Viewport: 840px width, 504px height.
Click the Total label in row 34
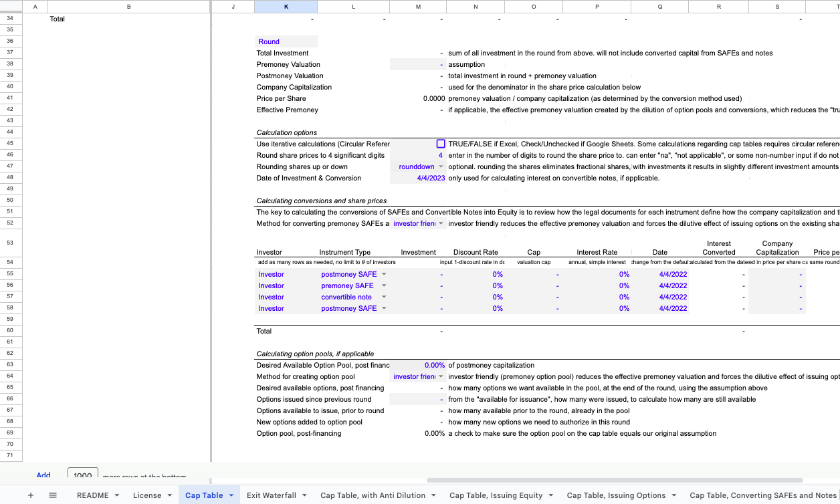click(58, 19)
